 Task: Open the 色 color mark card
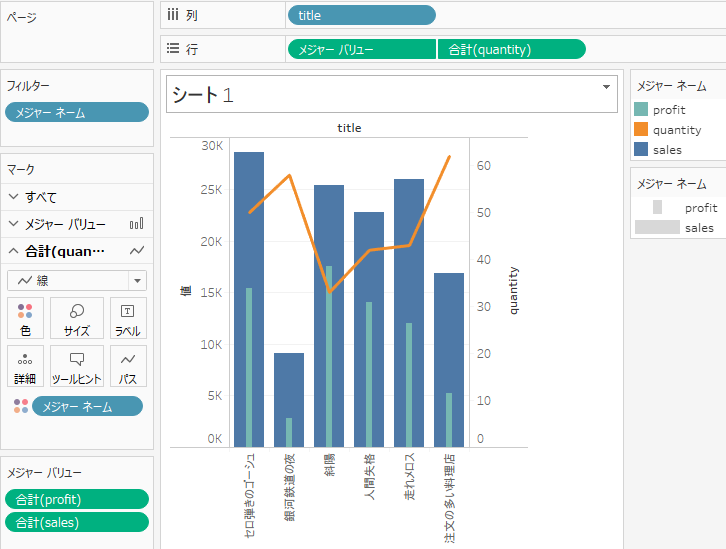pyautogui.click(x=25, y=318)
